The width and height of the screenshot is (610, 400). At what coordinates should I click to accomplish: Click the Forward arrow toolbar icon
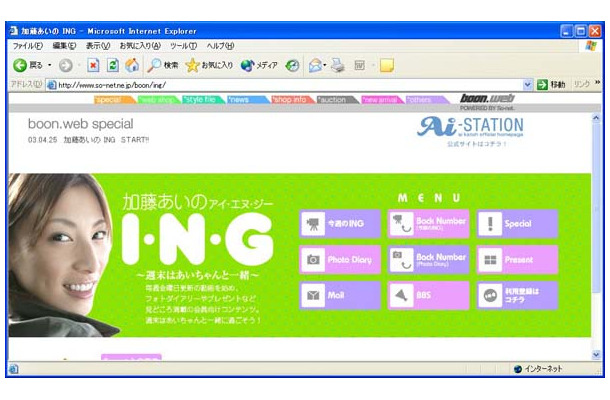point(65,65)
